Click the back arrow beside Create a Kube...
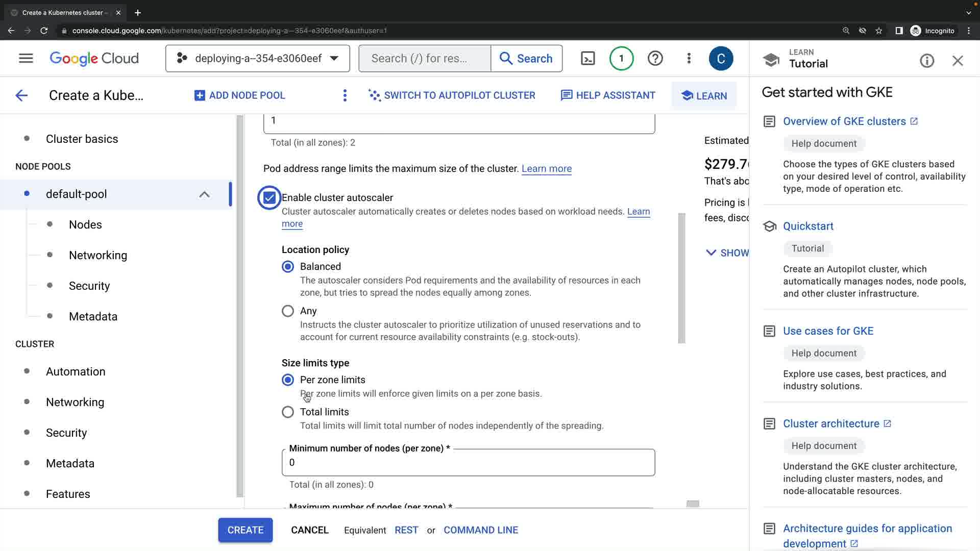Screen dimensions: 980x551 tap(21, 95)
